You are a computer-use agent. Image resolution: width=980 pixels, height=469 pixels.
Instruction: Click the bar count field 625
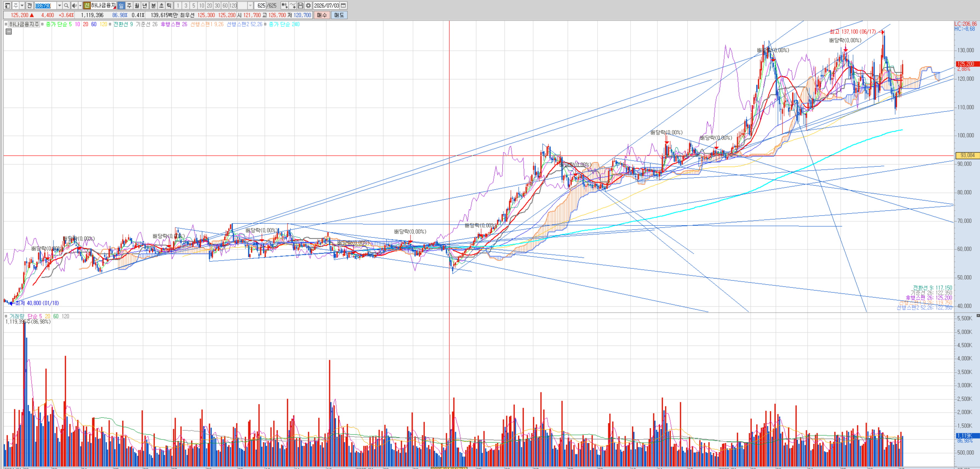tap(260, 6)
